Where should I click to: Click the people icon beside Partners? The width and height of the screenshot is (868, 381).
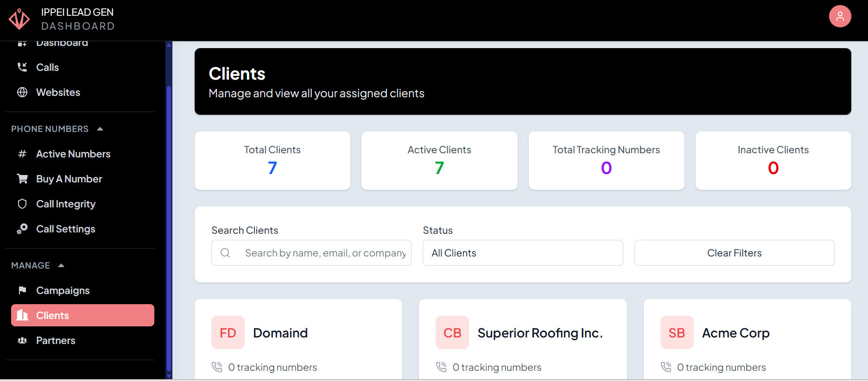tap(22, 340)
